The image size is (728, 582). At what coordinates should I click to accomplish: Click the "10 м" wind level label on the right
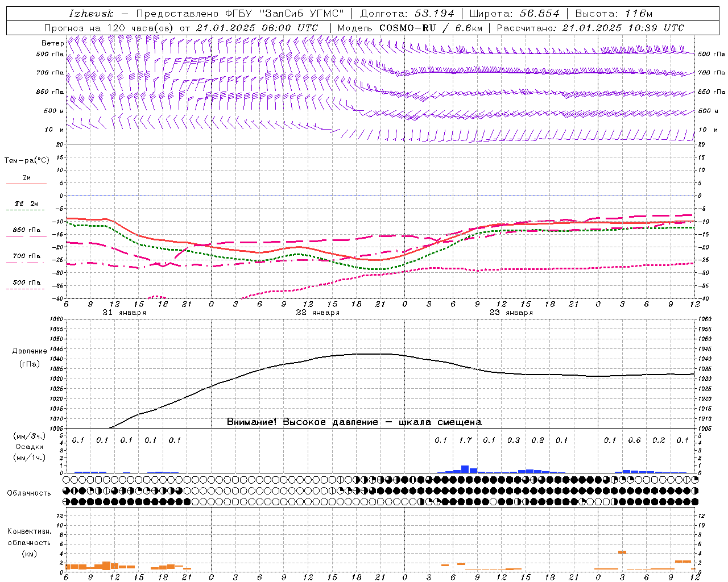point(707,130)
